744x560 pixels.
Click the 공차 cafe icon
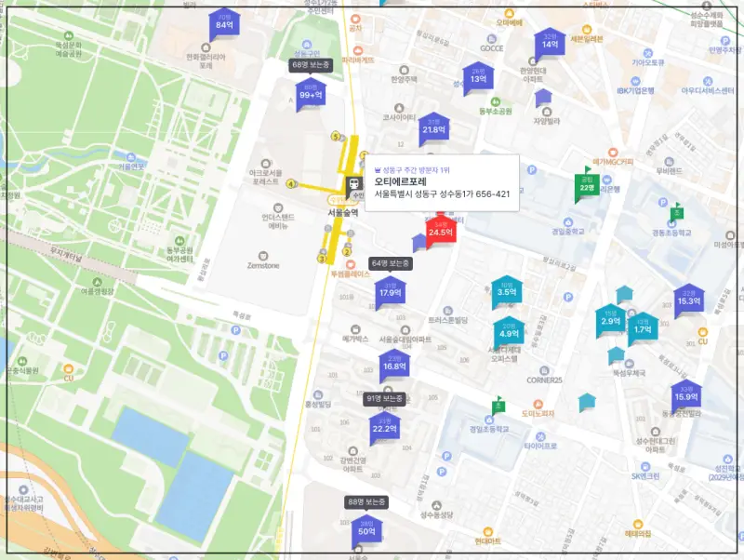click(355, 20)
